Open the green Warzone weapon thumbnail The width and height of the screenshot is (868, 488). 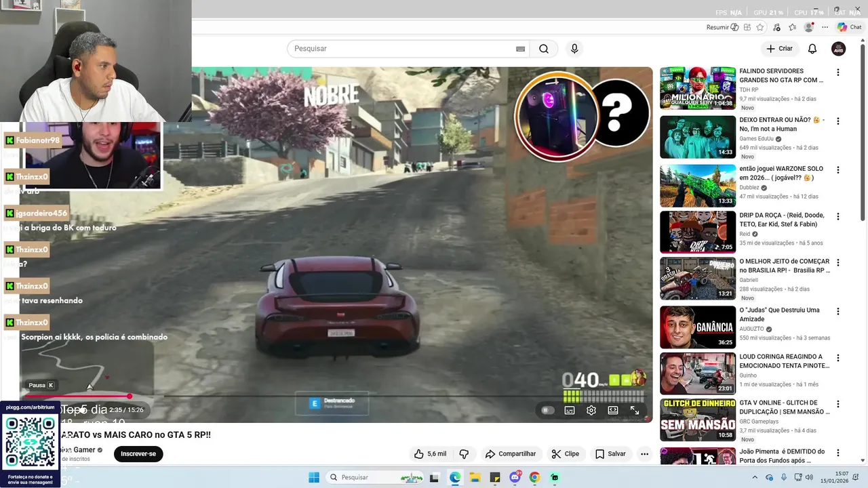pyautogui.click(x=698, y=186)
